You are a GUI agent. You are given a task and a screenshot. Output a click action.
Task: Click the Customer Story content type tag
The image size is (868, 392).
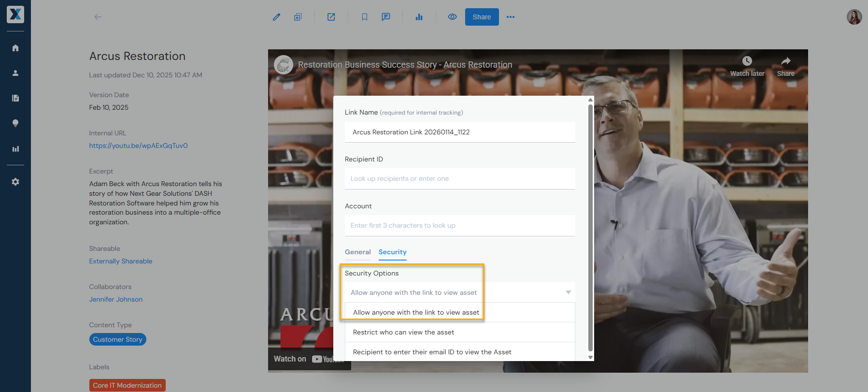click(118, 339)
